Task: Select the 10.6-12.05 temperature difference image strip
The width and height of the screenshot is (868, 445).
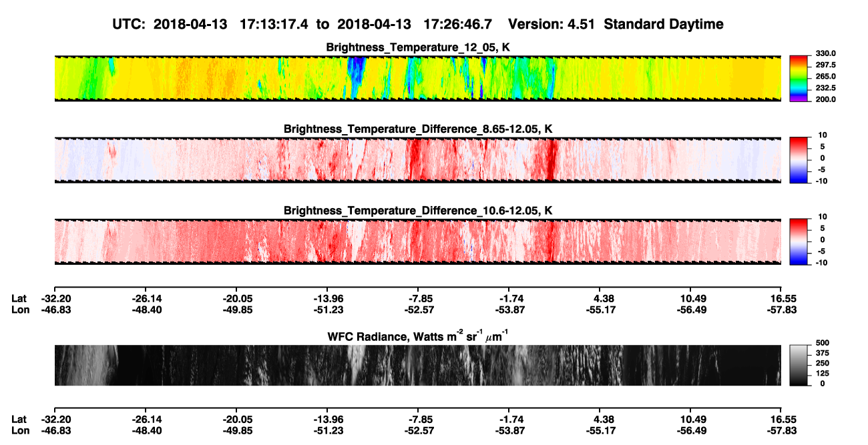Action: [417, 242]
